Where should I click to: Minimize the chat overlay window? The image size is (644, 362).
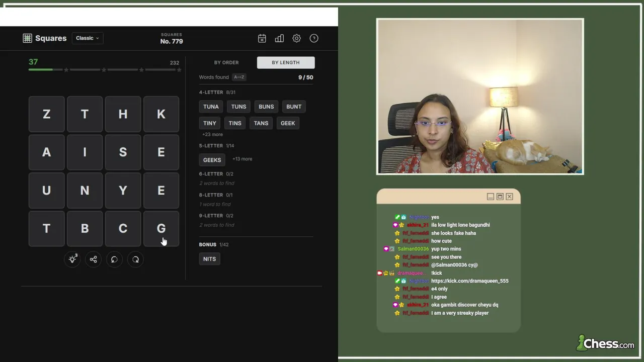491,197
